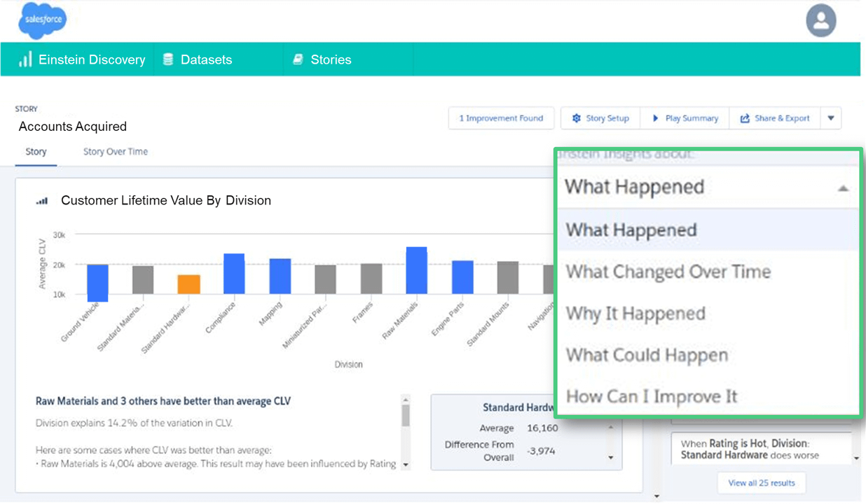Select the What Happened option in list
Screen dimensions: 866x504
point(708,230)
